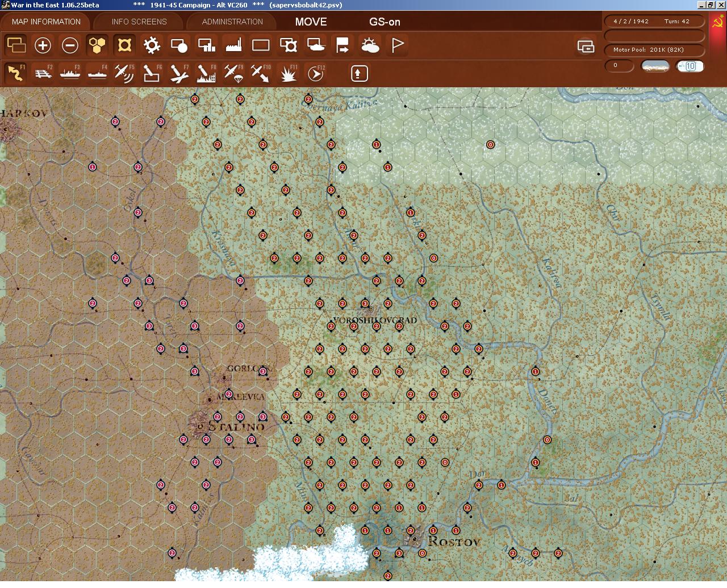Select the F4 amphibious transport mode

[x=97, y=73]
